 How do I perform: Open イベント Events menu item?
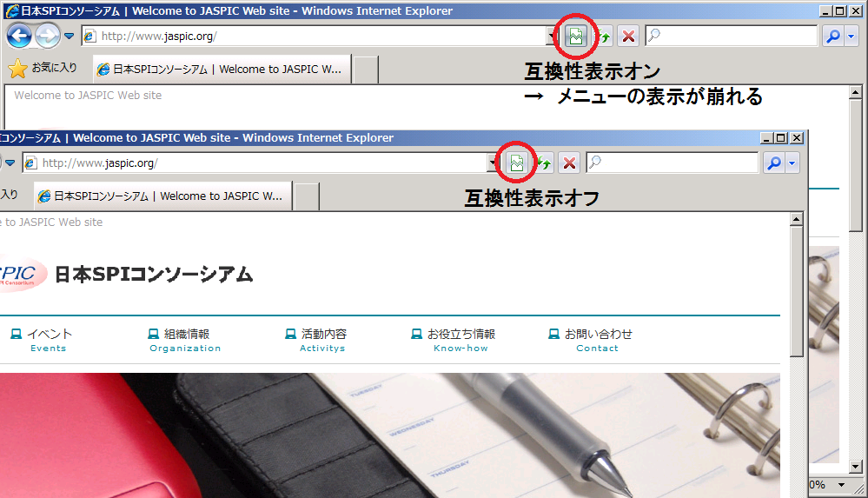43,340
